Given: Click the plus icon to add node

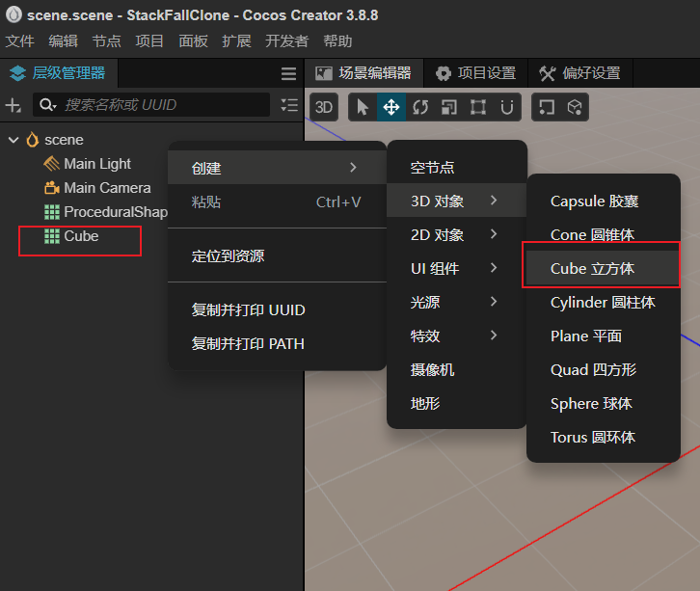Looking at the screenshot, I should point(13,105).
